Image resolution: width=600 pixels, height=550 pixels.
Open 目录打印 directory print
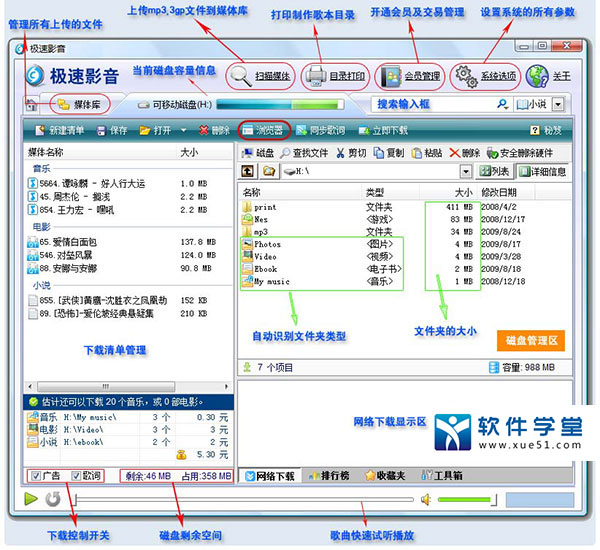336,77
